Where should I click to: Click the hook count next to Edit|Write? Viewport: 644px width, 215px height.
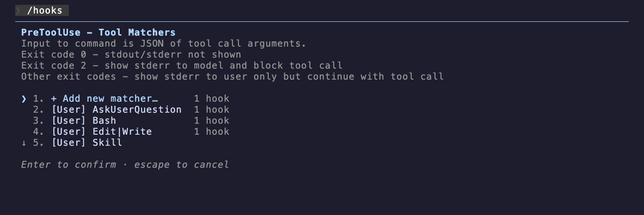point(212,132)
